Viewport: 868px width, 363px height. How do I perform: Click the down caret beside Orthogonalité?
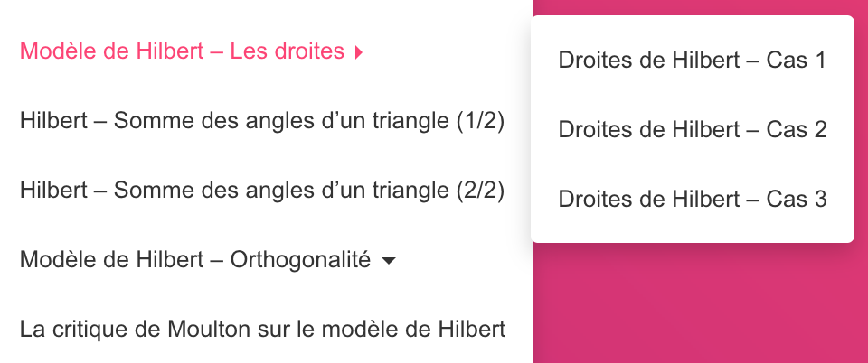click(389, 260)
